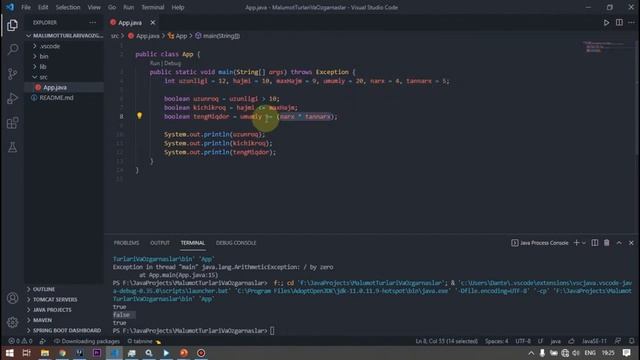Viewport: 640px width, 360px height.
Task: Change indentation via Spaces: 4
Action: 497,341
